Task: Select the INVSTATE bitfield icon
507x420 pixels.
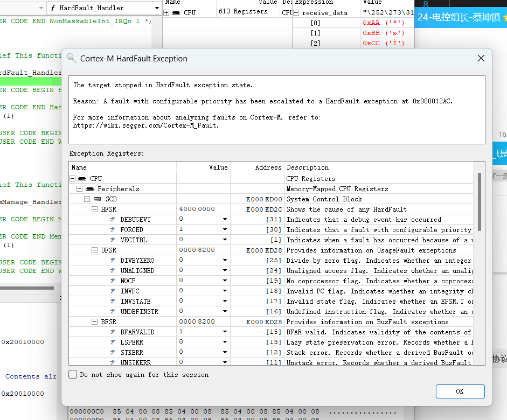Action: [113, 301]
